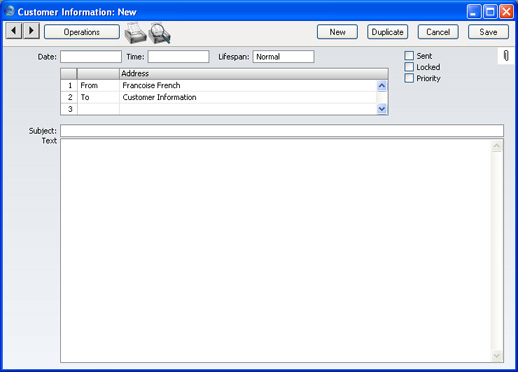
Task: Open the Operations menu
Action: (82, 32)
